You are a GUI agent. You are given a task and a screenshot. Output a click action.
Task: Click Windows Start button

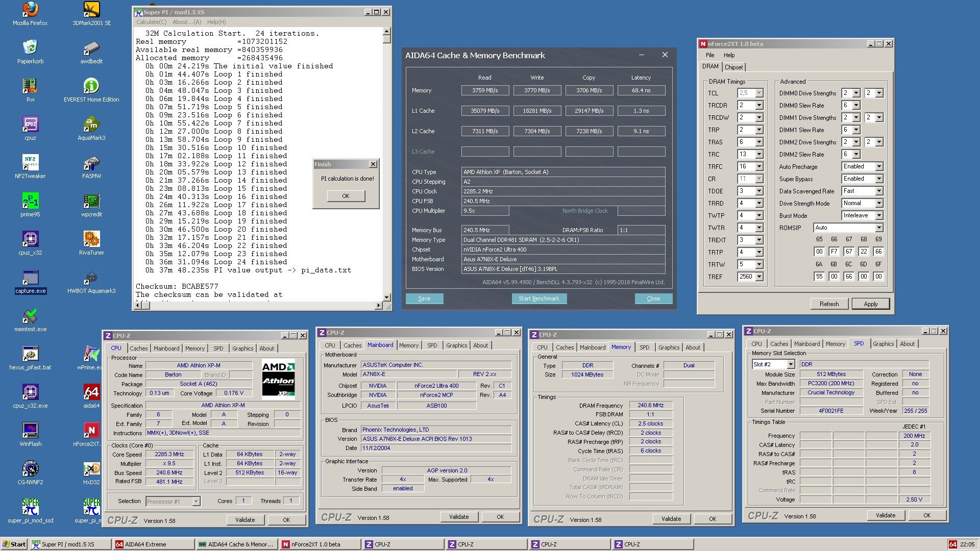coord(14,544)
